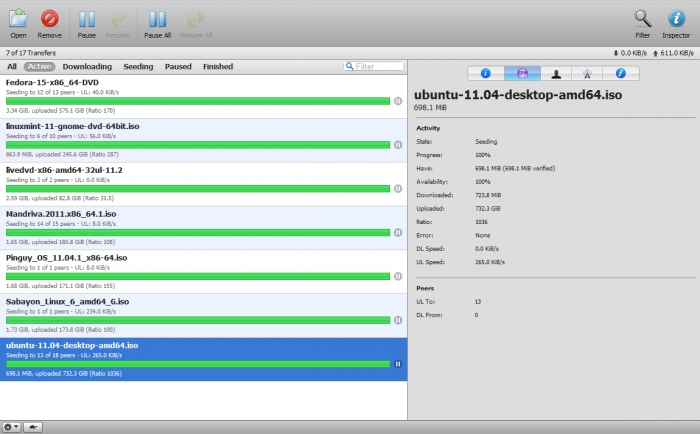Select the ubuntu-11.04-desktop-amd64.iso list row
Screen dimensions: 700x434
click(x=204, y=359)
